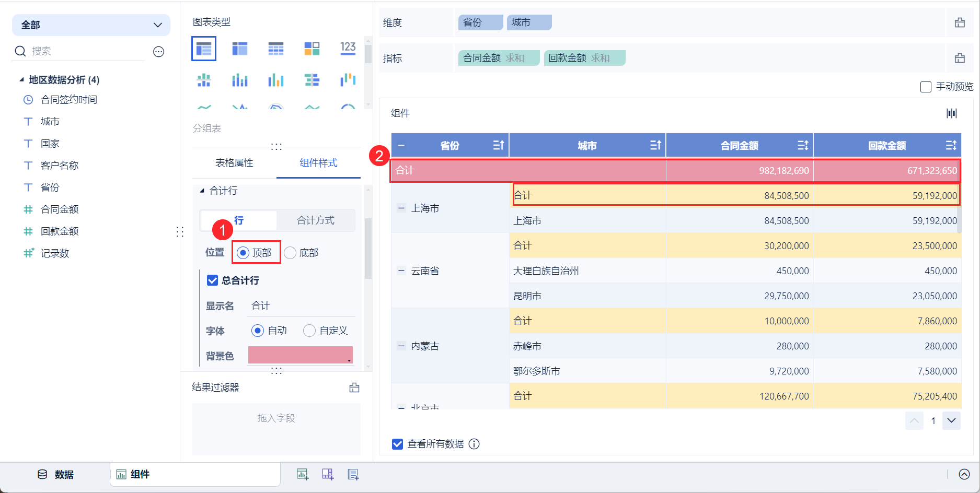Click the sort icon on 城市 header
This screenshot has width=980, height=493.
[655, 145]
